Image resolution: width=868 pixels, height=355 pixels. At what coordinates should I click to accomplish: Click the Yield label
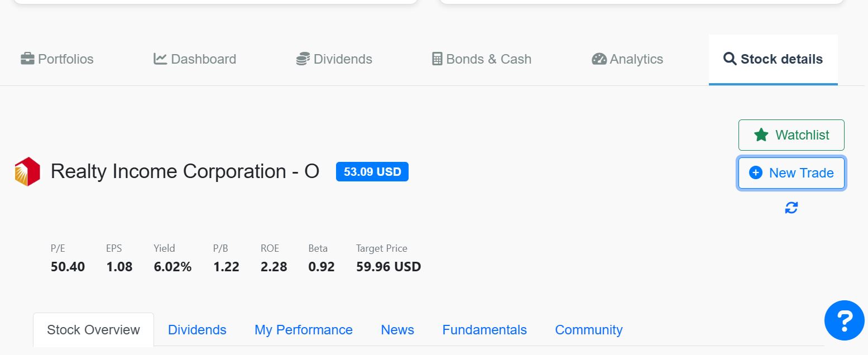(x=165, y=248)
